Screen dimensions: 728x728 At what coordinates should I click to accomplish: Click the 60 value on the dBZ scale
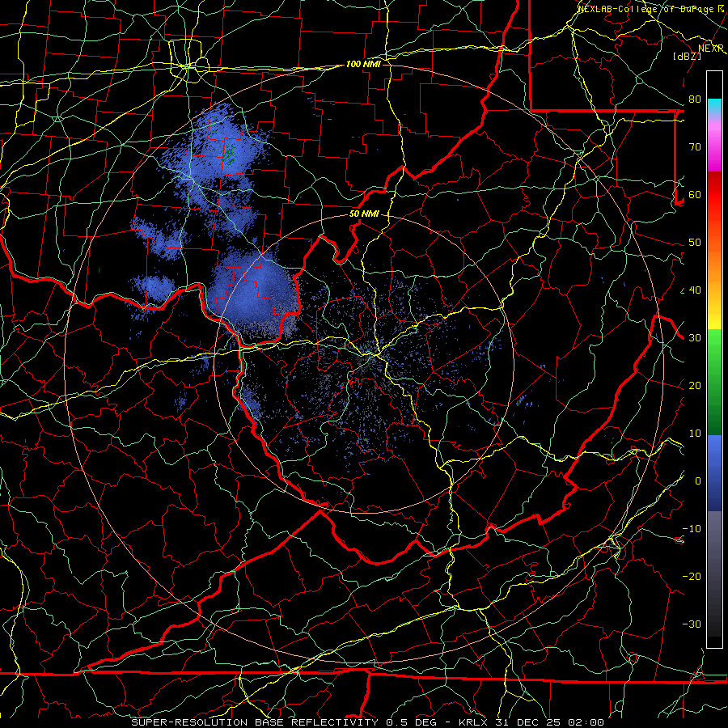pos(695,194)
